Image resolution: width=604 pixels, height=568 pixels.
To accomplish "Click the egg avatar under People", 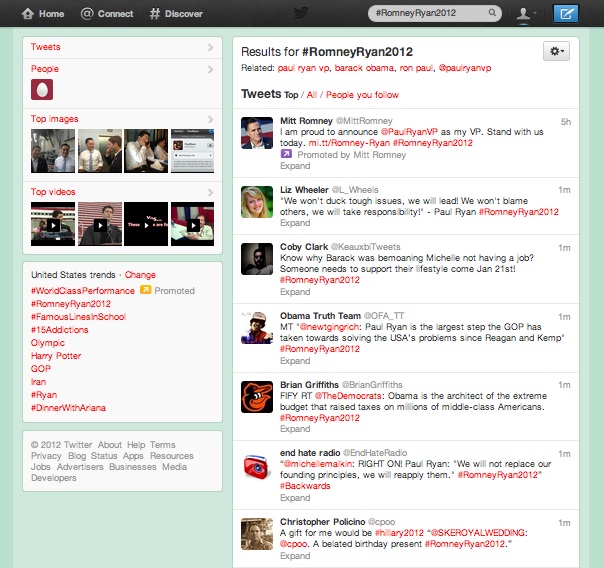I will pyautogui.click(x=42, y=90).
